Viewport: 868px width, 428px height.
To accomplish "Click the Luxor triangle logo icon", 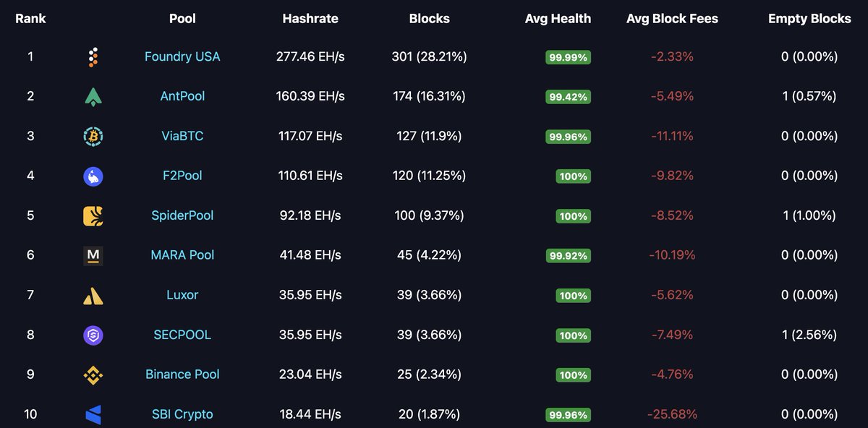I will (93, 295).
